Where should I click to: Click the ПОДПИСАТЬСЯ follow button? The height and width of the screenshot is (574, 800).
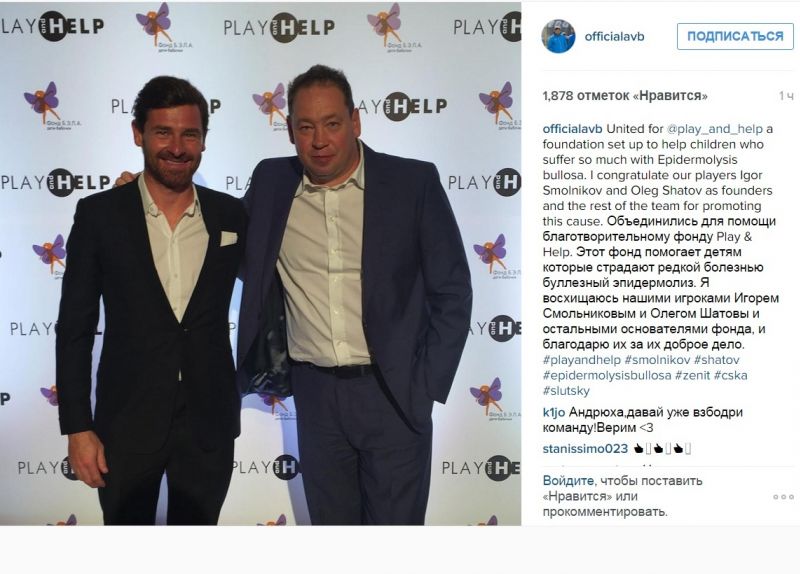coord(735,37)
